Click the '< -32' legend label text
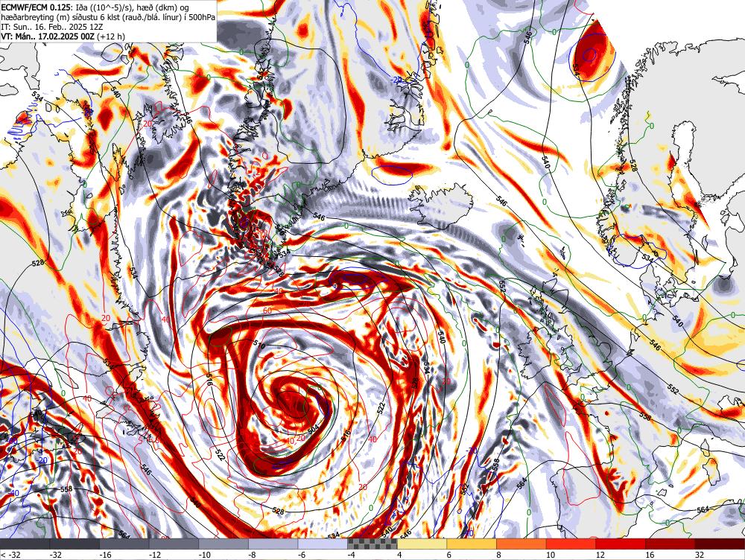 tap(10, 554)
